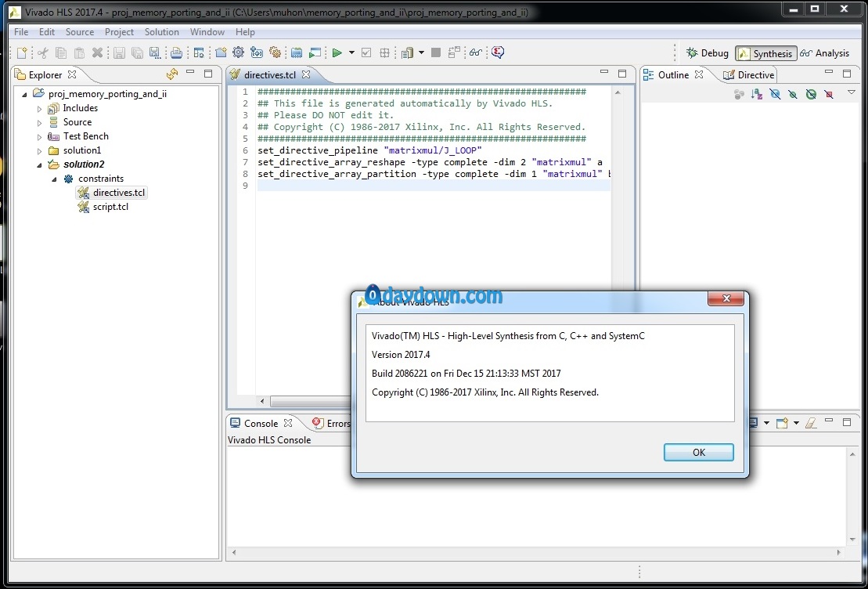This screenshot has width=868, height=589.
Task: Click the red speech-bubble icon at toolbar end
Action: pyautogui.click(x=498, y=52)
